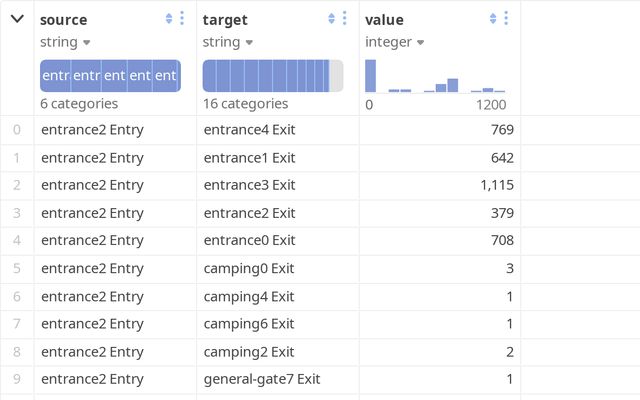This screenshot has width=640, height=400.
Task: Click the tallest leftmost bar in value histogram
Action: [x=371, y=76]
